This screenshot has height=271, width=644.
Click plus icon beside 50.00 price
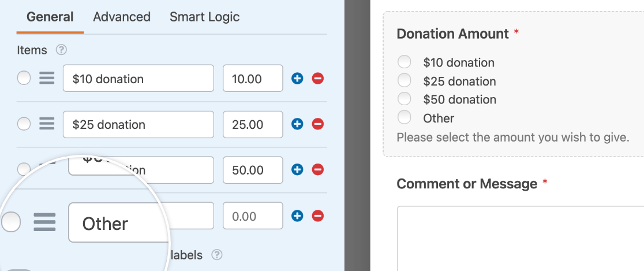coord(297,169)
